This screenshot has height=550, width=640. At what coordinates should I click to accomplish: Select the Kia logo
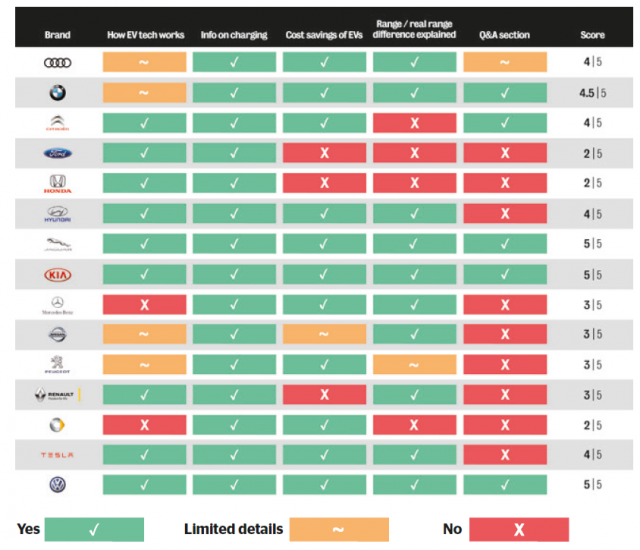[x=57, y=274]
